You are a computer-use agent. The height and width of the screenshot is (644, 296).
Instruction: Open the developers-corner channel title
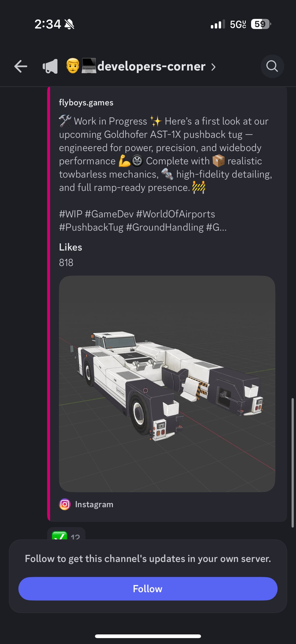coord(151,67)
